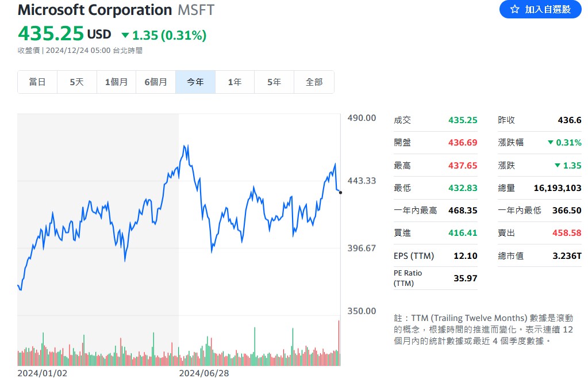Click the green down-triangle beside 1.35 in the header
The width and height of the screenshot is (588, 386).
click(x=125, y=36)
